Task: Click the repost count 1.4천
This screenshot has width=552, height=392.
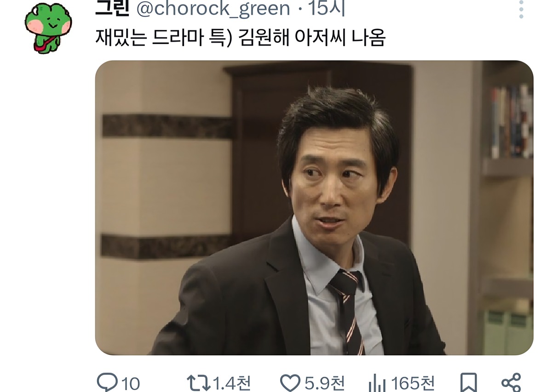Action: (232, 383)
